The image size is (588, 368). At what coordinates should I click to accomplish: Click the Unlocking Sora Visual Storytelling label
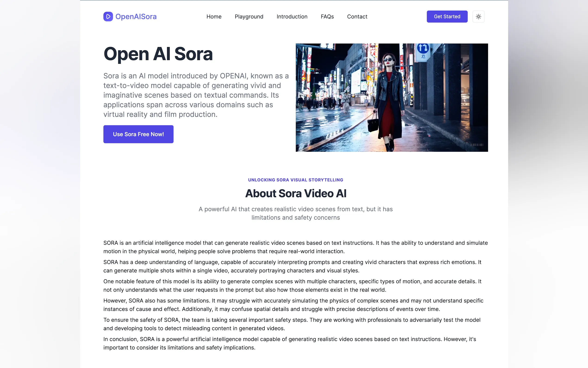[x=295, y=180]
